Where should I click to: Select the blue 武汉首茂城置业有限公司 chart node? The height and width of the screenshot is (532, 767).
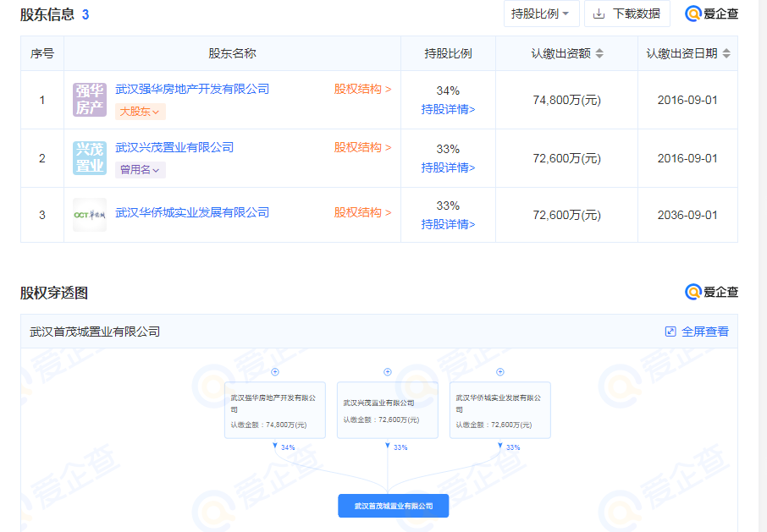[393, 506]
